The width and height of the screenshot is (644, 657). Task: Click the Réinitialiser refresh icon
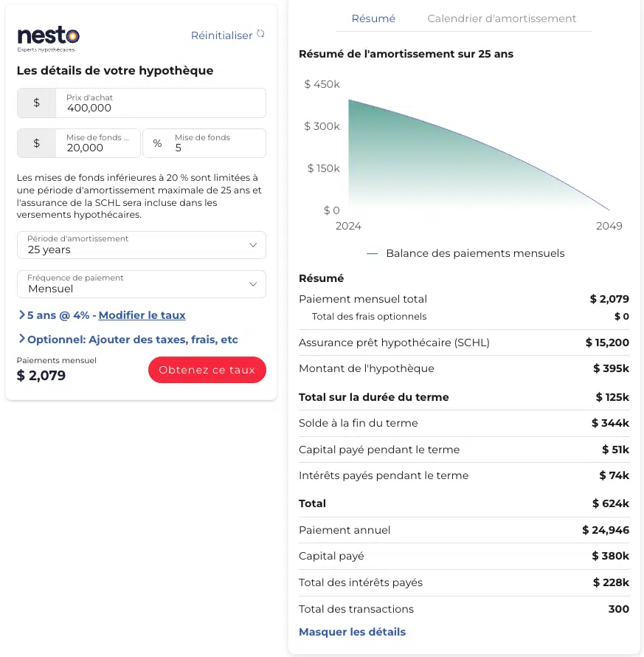260,33
